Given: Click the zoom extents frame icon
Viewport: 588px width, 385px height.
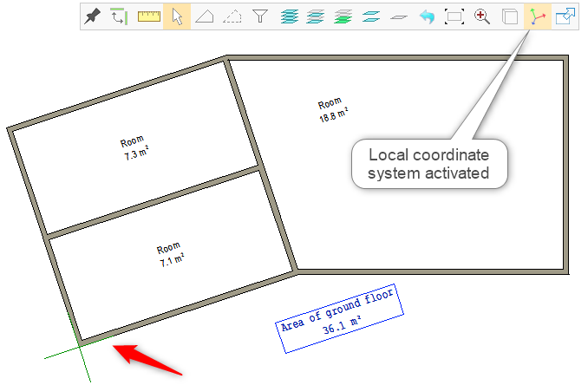Looking at the screenshot, I should [x=454, y=16].
